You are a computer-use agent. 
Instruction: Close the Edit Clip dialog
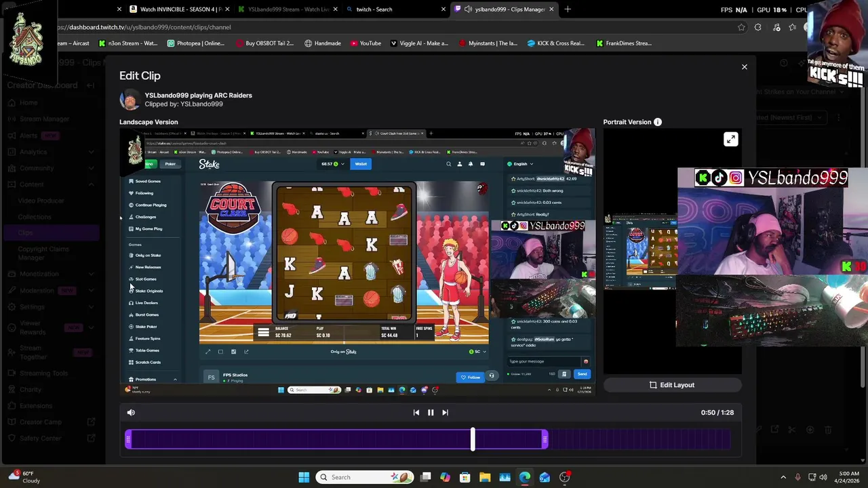click(744, 67)
